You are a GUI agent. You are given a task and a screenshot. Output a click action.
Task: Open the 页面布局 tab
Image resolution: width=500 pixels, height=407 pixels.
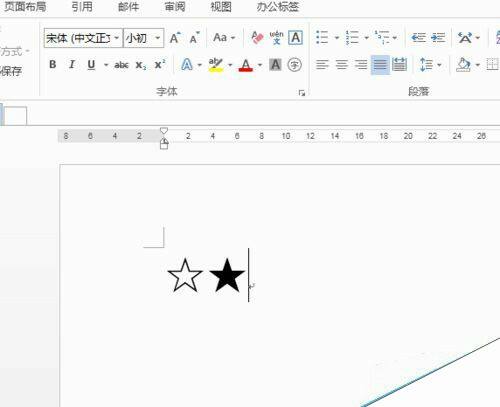[25, 6]
